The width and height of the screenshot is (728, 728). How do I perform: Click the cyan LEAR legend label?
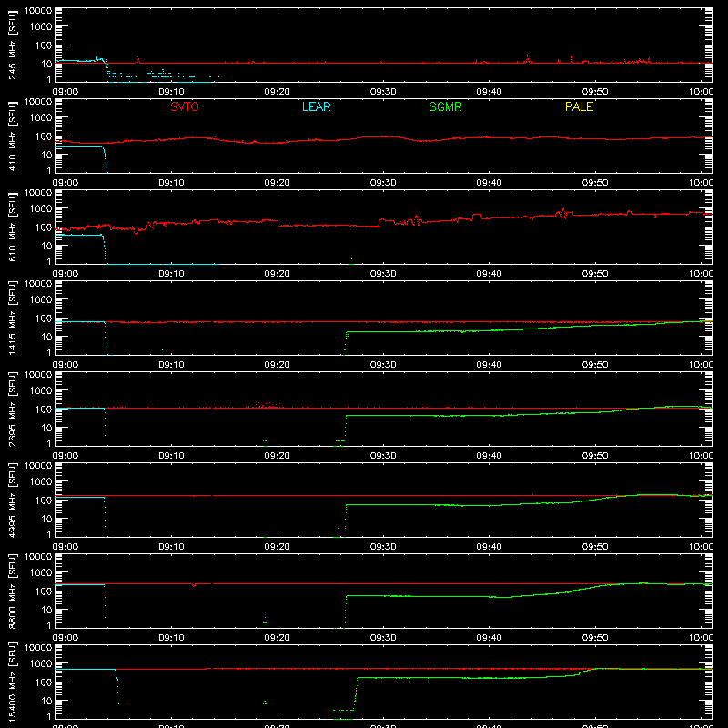(x=316, y=106)
